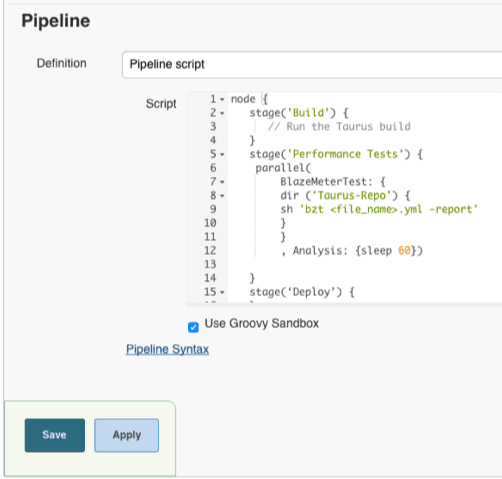Click line number 10 in the editor gutter
The image size is (502, 479).
point(210,223)
